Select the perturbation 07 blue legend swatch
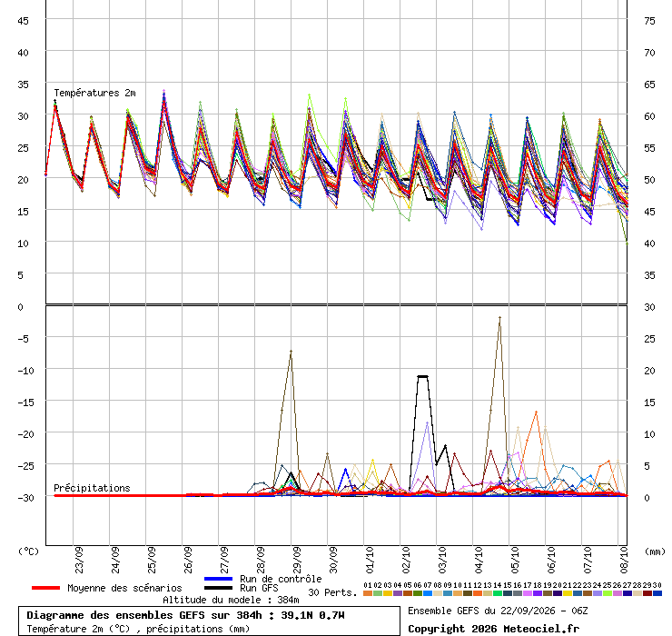 (x=428, y=593)
